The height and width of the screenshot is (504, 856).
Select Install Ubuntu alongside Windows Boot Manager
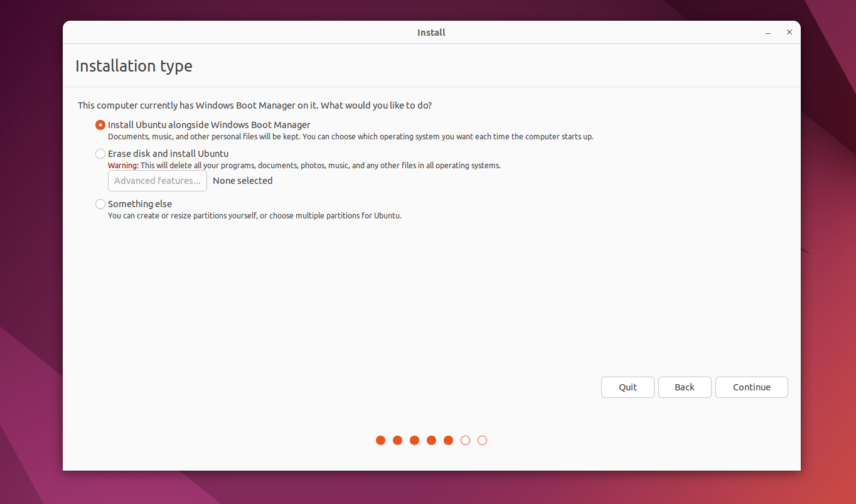100,125
